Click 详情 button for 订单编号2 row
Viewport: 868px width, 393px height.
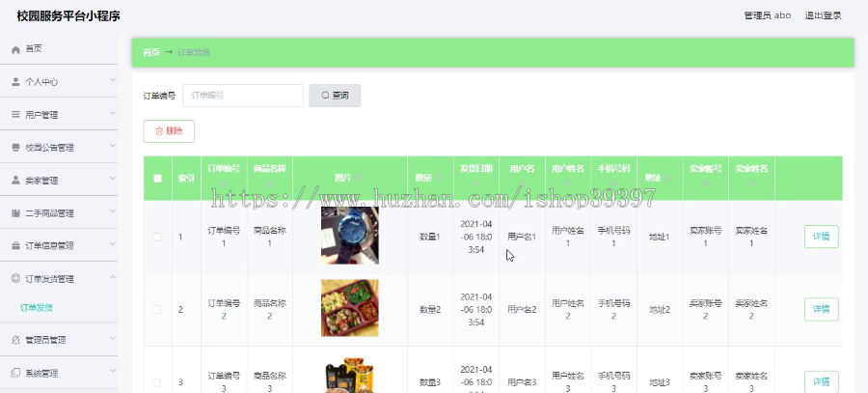click(821, 309)
